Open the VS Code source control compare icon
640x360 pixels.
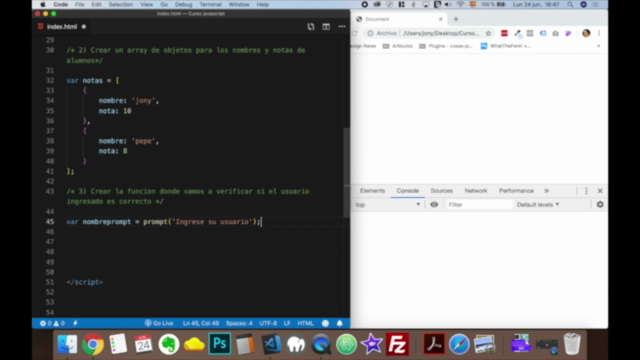click(311, 27)
